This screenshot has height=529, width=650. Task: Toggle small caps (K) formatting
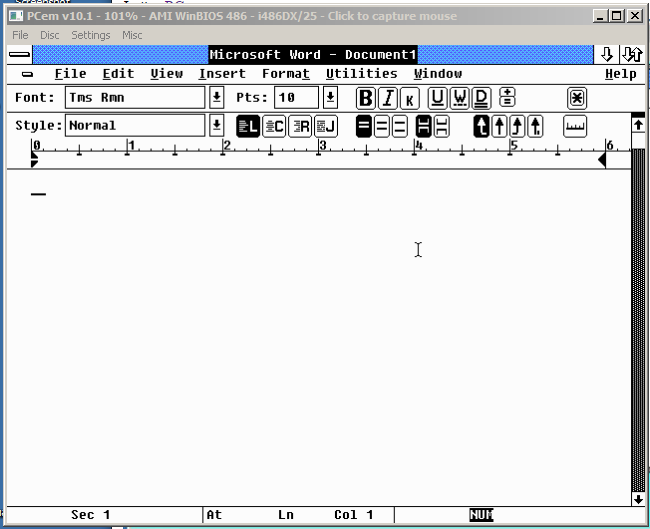(x=410, y=99)
